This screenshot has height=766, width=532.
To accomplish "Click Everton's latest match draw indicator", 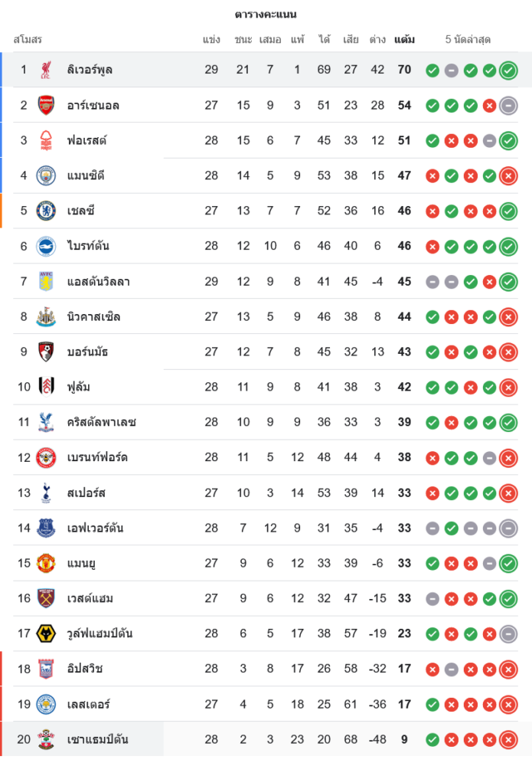I will (x=508, y=529).
